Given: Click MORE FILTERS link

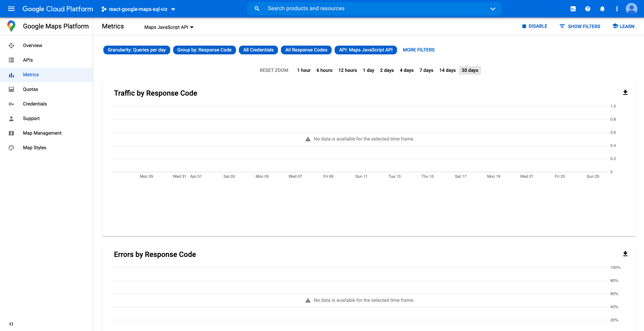Looking at the screenshot, I should click(419, 50).
